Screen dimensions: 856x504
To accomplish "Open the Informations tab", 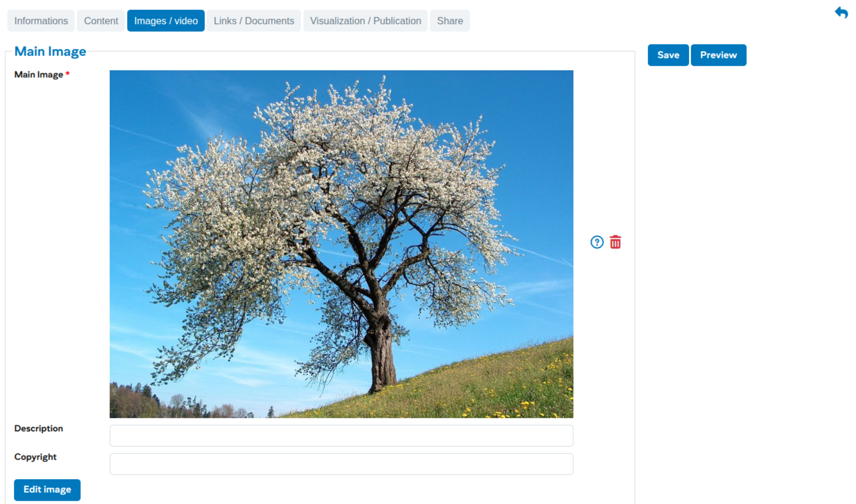I will (41, 21).
